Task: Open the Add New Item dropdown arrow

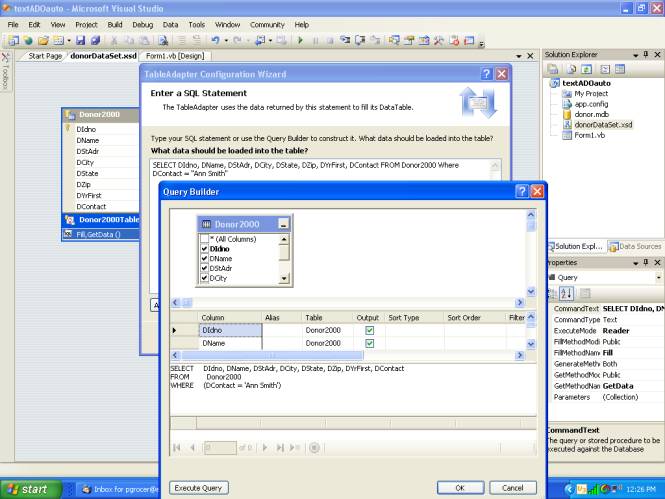Action: [69, 41]
